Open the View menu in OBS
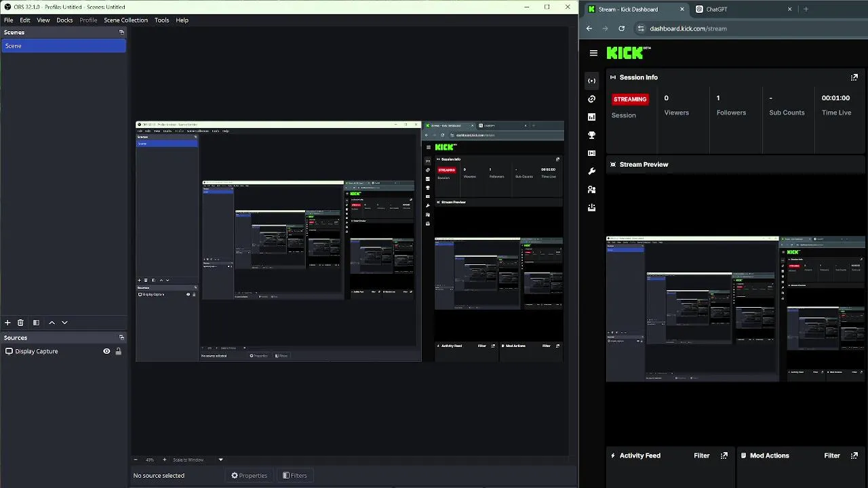Viewport: 868px width, 488px height. [x=43, y=20]
